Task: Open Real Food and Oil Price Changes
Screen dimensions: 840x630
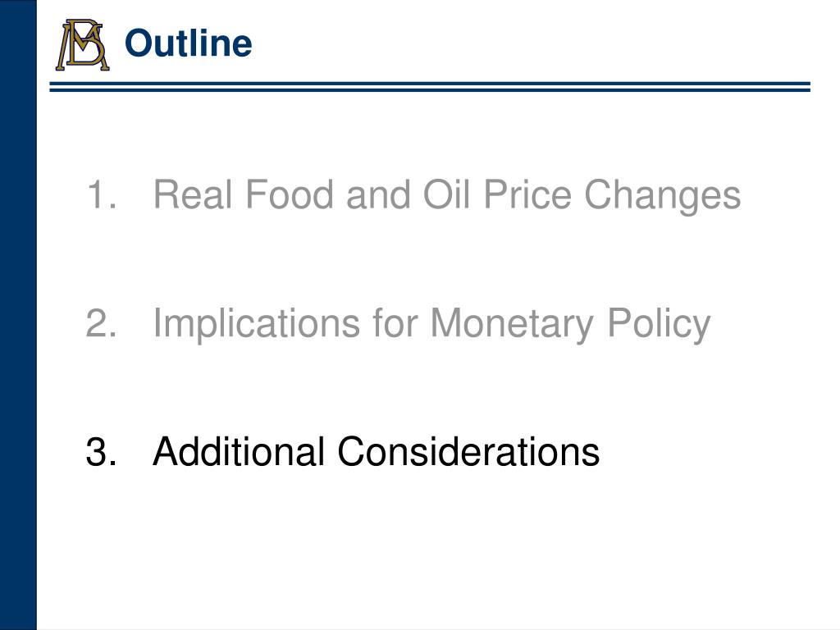Action: pos(447,195)
